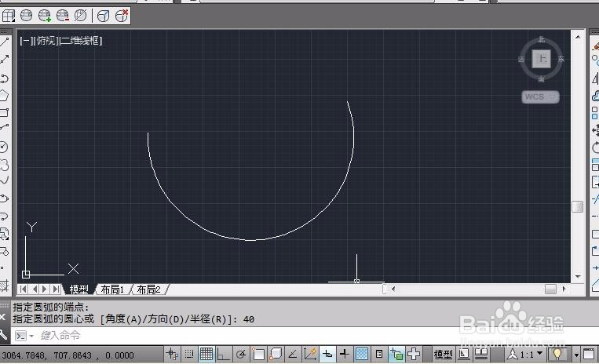Click the coordinates readout 3064.7848

coord(68,355)
